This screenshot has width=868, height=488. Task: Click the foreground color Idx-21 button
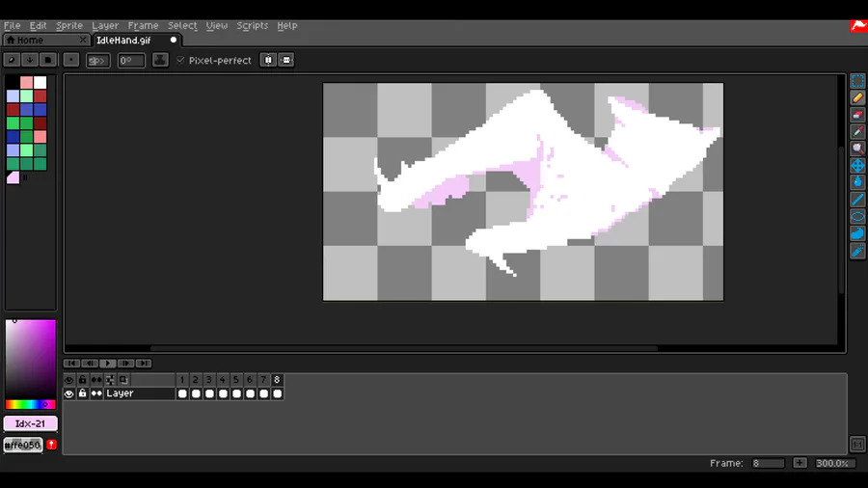click(x=30, y=423)
